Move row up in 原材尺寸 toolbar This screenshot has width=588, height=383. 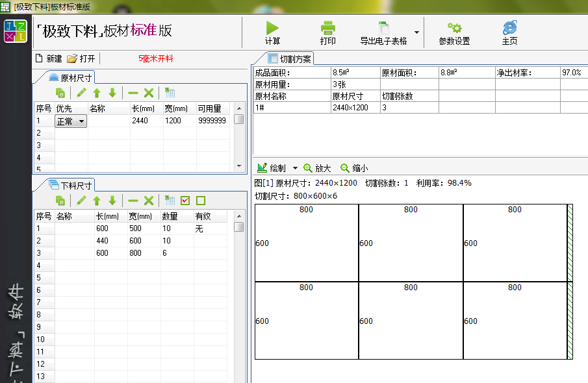click(x=97, y=93)
